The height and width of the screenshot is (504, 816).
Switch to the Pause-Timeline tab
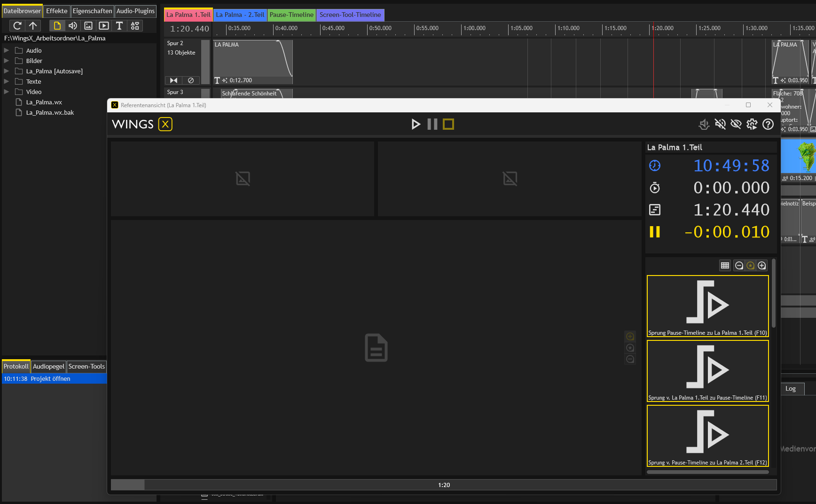click(291, 15)
